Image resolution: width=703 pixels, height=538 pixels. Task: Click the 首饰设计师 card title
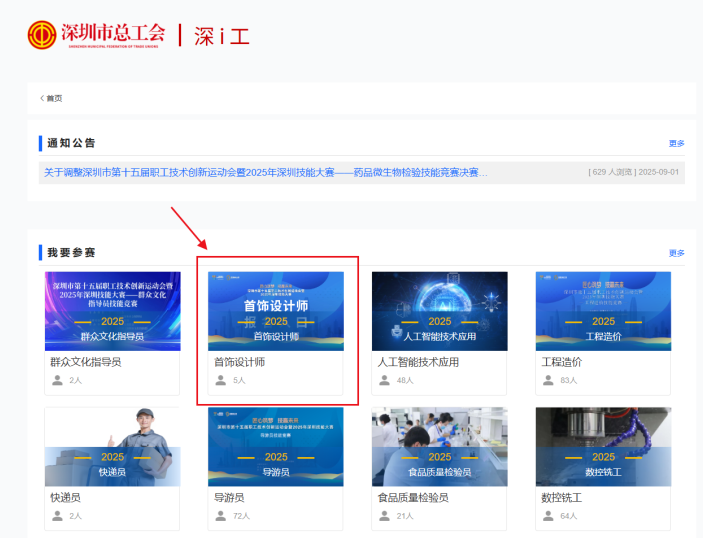point(239,362)
